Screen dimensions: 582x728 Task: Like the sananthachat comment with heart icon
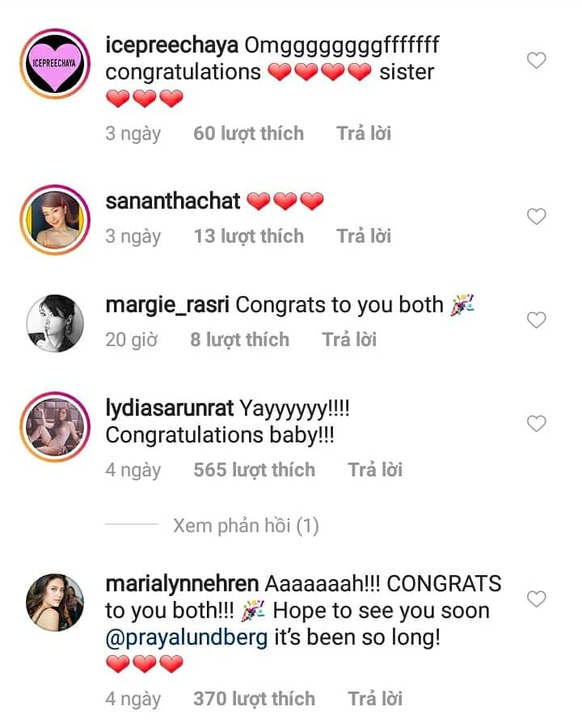(536, 216)
